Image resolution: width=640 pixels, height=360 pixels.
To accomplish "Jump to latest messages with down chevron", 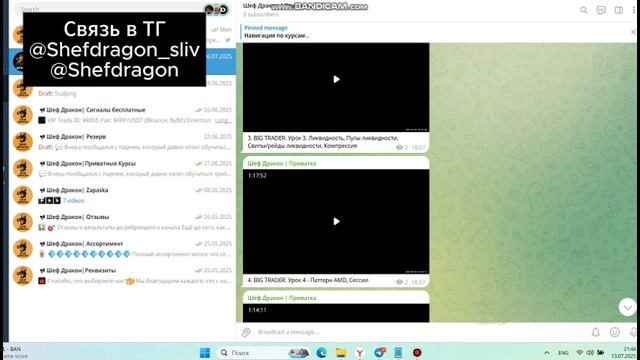I will (627, 307).
